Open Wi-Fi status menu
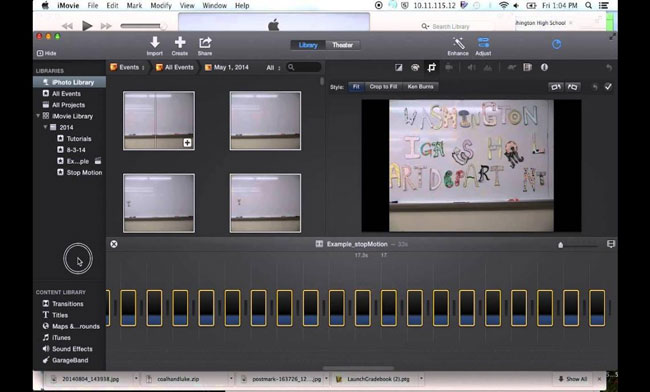 [x=504, y=5]
